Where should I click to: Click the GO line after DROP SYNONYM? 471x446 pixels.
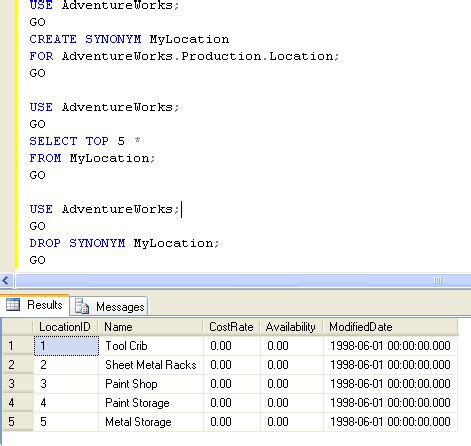[x=37, y=260]
